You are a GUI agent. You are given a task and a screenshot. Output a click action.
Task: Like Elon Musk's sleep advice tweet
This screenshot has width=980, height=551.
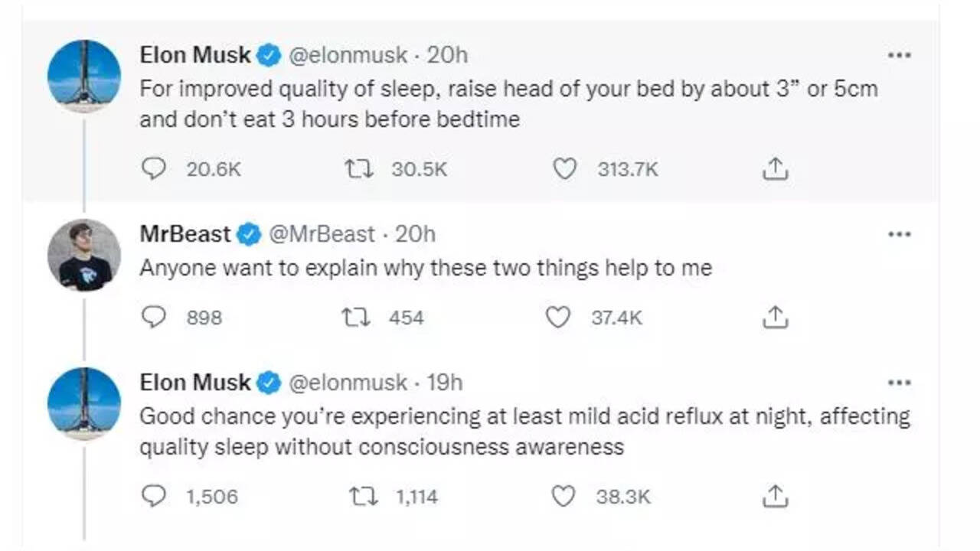click(564, 168)
